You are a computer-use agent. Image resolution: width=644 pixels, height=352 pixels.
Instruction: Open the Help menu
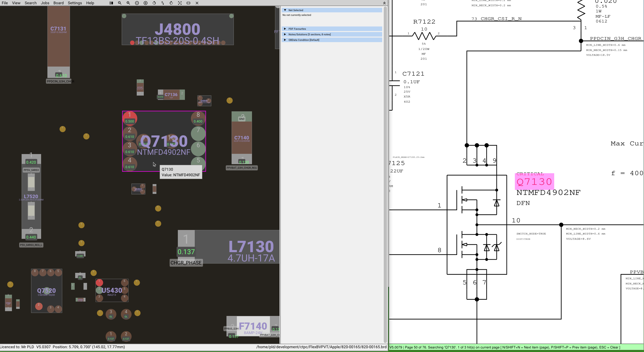90,3
